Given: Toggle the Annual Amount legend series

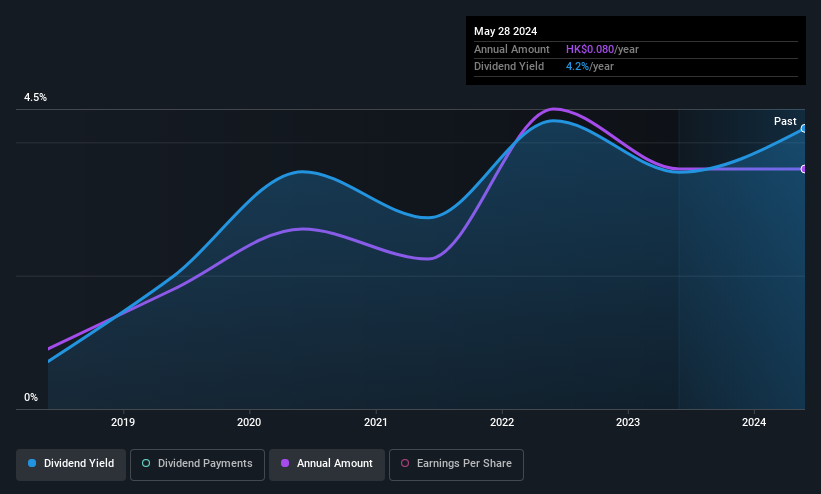Looking at the screenshot, I should pos(327,464).
